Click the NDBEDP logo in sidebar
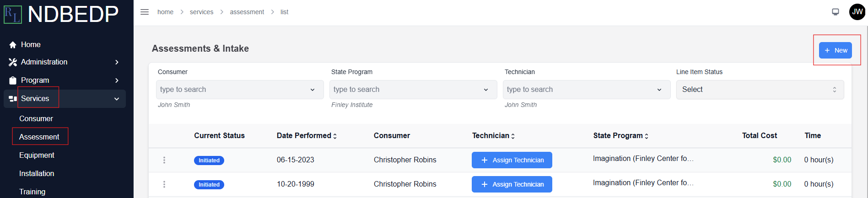Image resolution: width=868 pixels, height=198 pixels. point(61,14)
